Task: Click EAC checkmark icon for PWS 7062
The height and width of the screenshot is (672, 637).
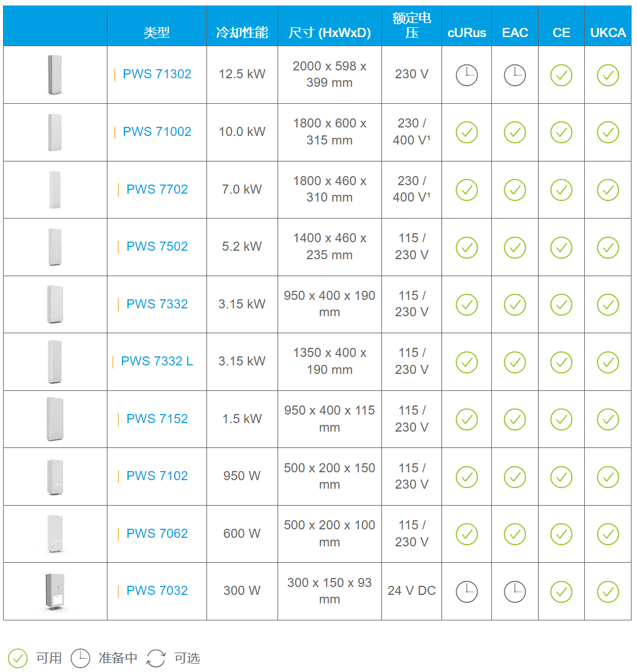Action: coord(514,534)
